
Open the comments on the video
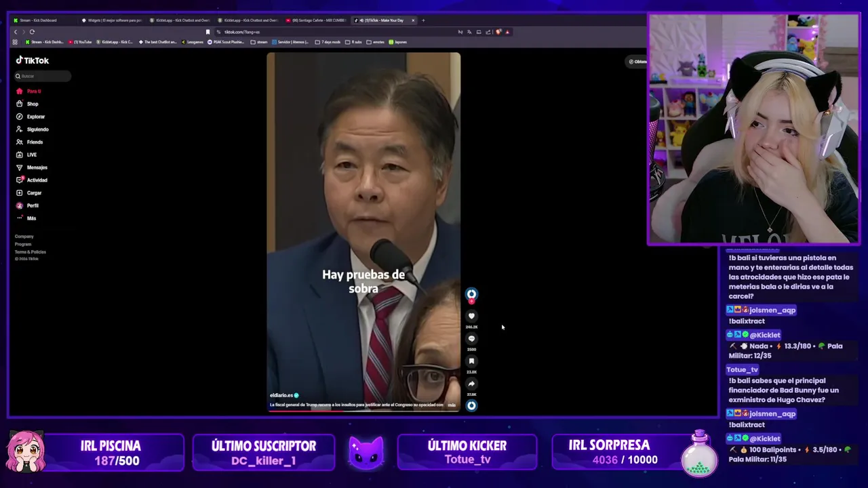471,338
